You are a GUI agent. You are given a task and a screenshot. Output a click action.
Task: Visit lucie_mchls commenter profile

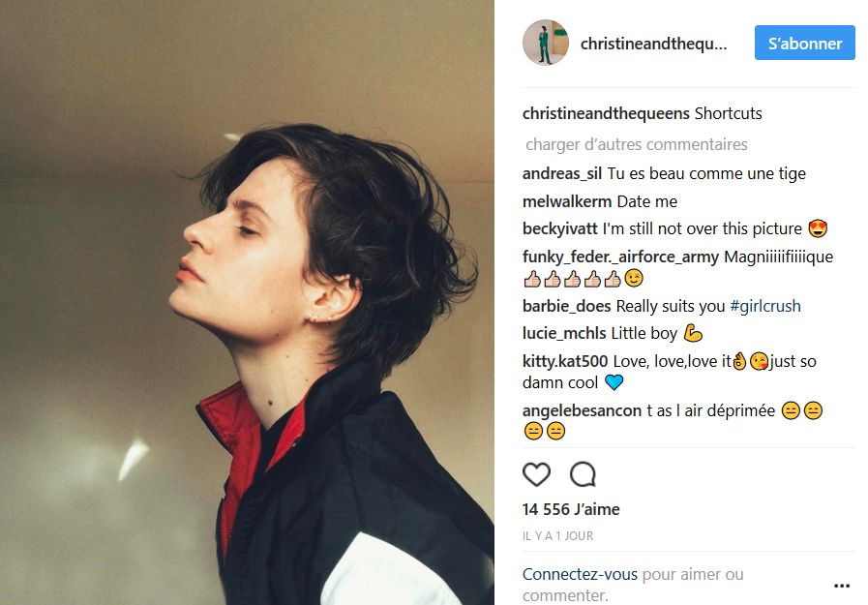(564, 333)
